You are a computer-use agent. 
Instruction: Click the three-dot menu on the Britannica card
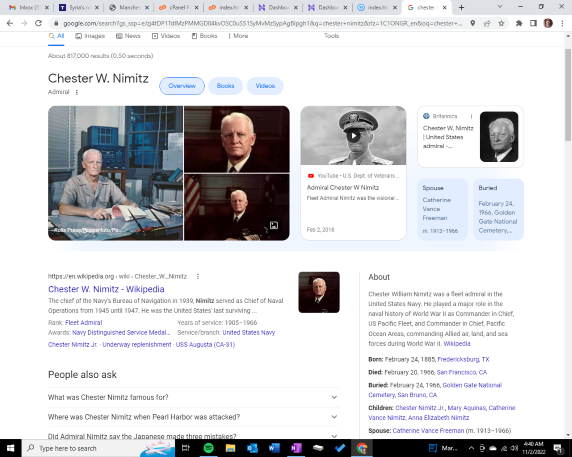pyautogui.click(x=471, y=116)
